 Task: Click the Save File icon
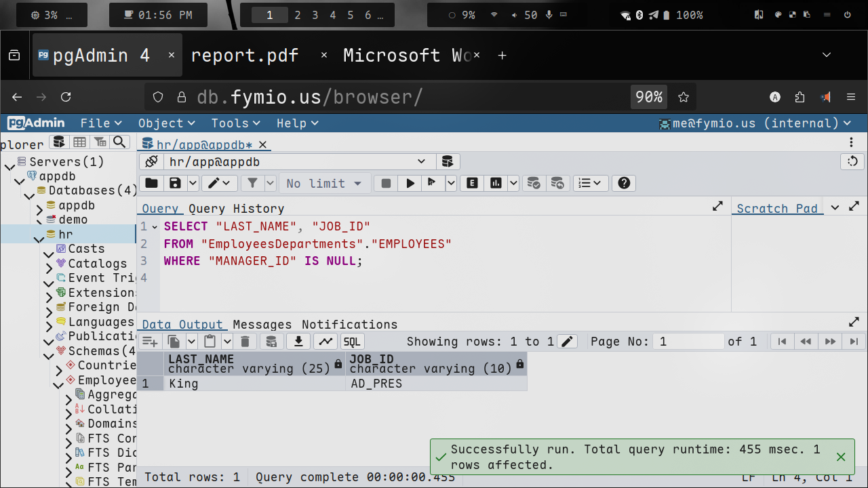(175, 183)
